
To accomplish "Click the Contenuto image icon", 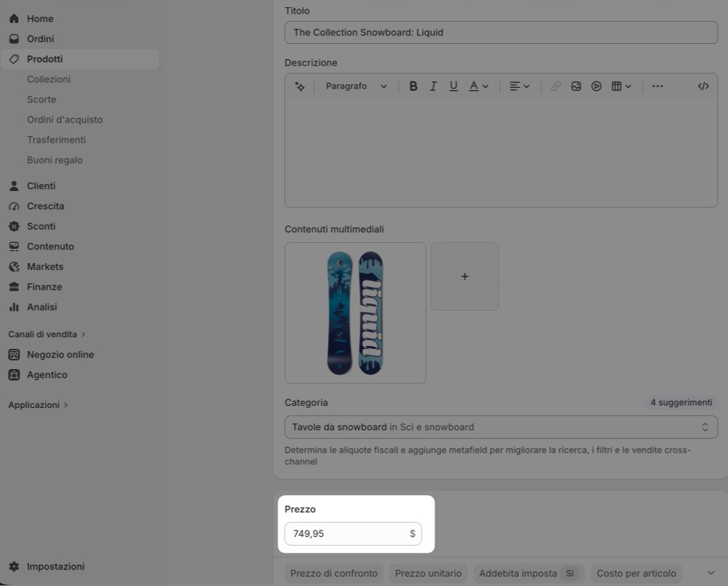I will [14, 247].
